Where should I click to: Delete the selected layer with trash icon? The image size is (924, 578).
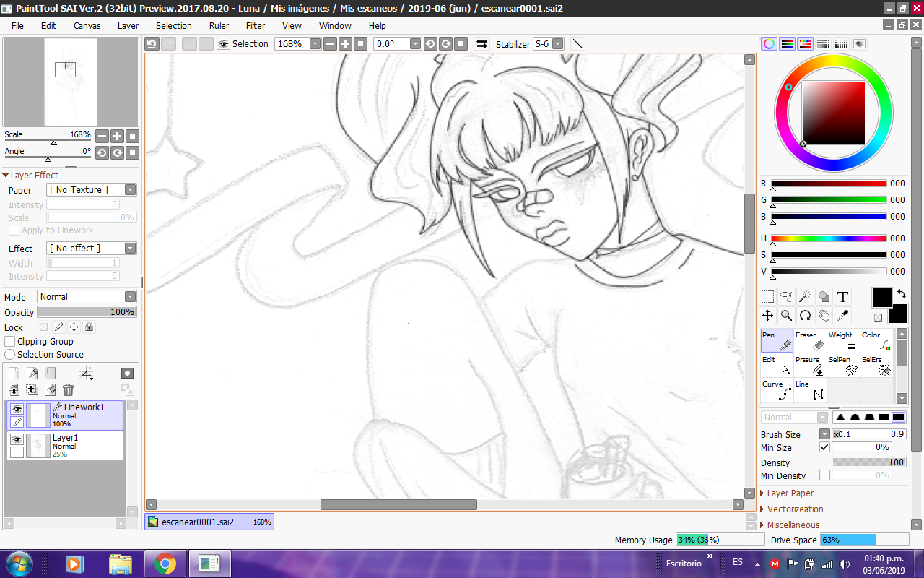coord(68,390)
